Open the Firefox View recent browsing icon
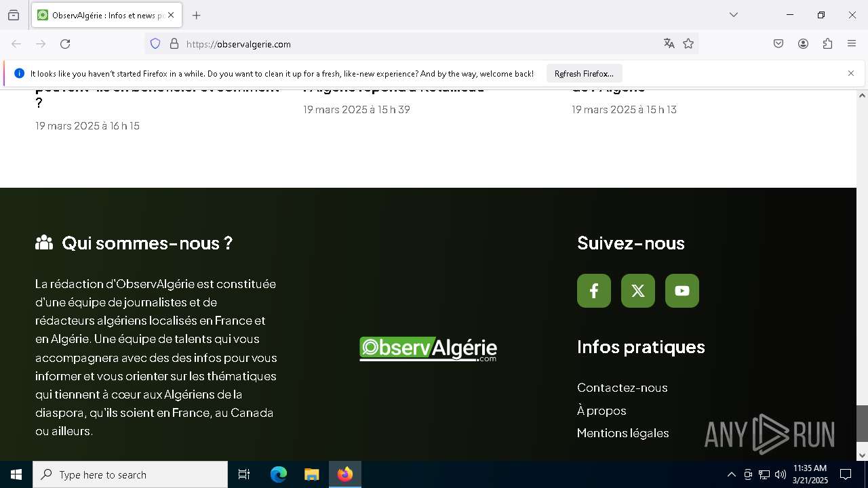868x488 pixels. pos(14,15)
